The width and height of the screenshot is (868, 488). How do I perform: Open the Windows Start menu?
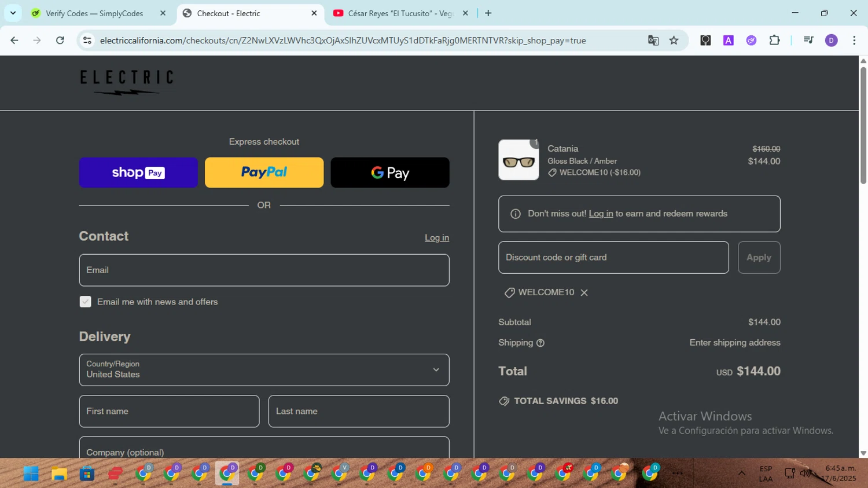pyautogui.click(x=31, y=474)
